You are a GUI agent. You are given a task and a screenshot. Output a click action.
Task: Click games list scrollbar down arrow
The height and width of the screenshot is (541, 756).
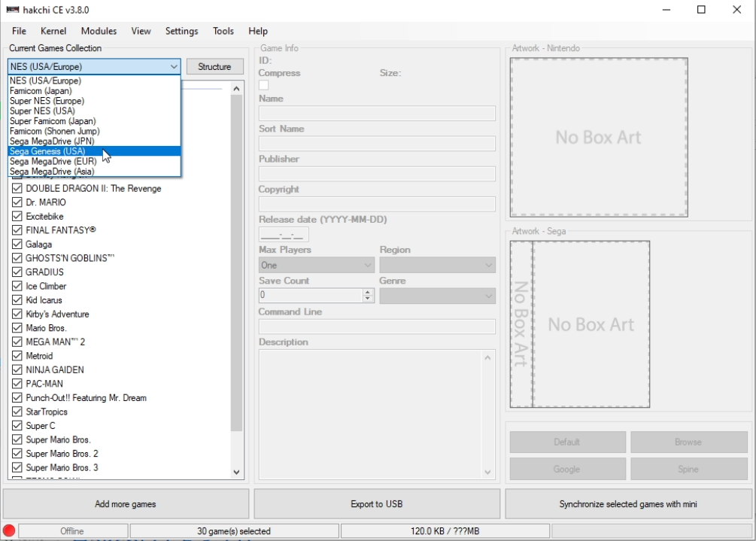[x=236, y=472]
